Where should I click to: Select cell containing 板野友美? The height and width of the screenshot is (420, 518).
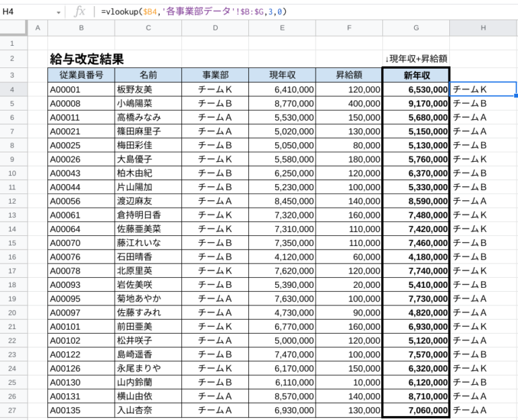coord(148,89)
